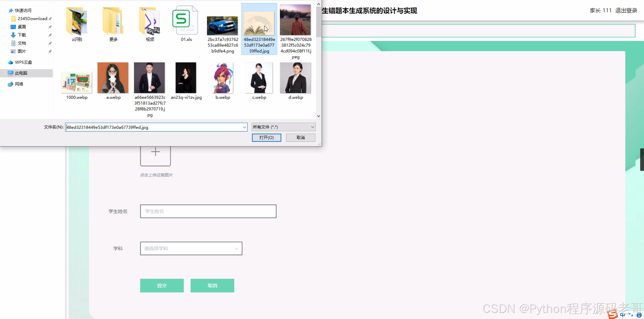Click the 打开(O) button
644x319 pixels.
(x=266, y=138)
